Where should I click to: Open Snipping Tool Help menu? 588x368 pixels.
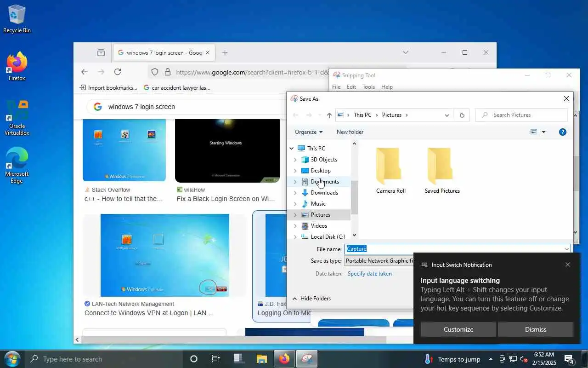[387, 87]
